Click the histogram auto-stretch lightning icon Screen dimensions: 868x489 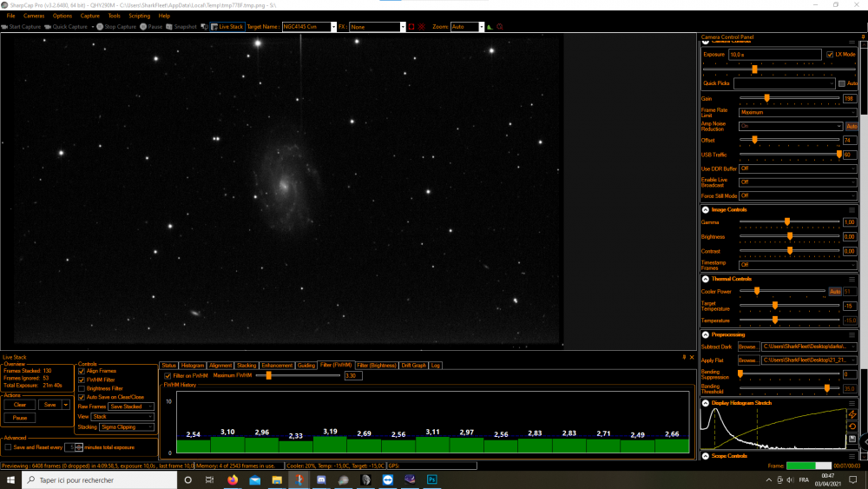[852, 414]
